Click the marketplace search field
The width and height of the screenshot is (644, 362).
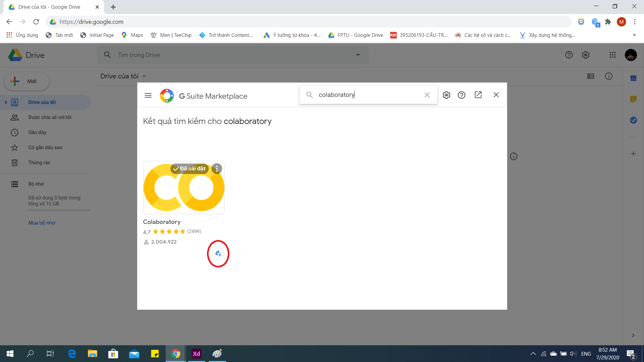tap(369, 95)
